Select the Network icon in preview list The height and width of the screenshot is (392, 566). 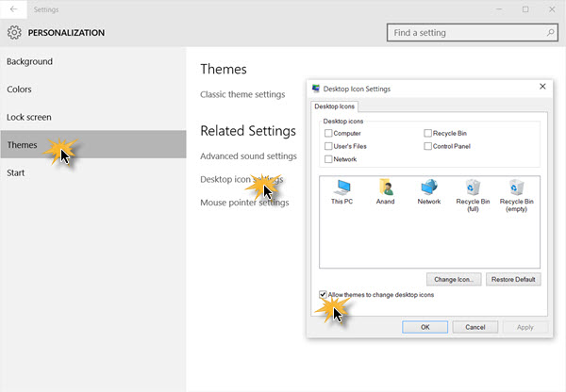pyautogui.click(x=429, y=192)
